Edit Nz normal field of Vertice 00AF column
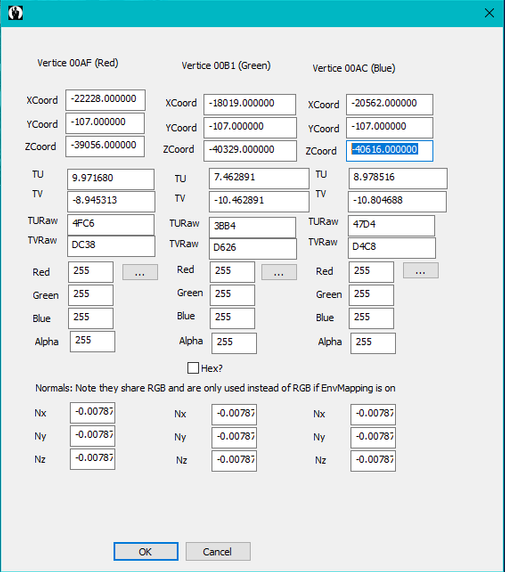 [92, 459]
